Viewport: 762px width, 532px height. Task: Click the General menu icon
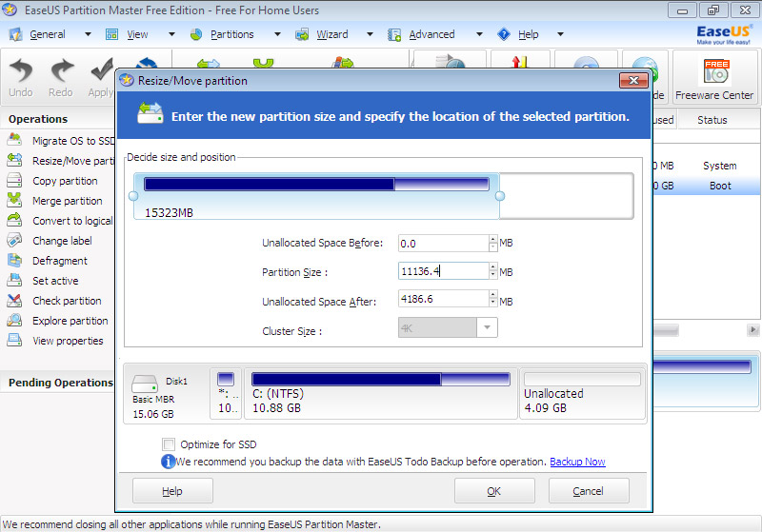coord(15,34)
